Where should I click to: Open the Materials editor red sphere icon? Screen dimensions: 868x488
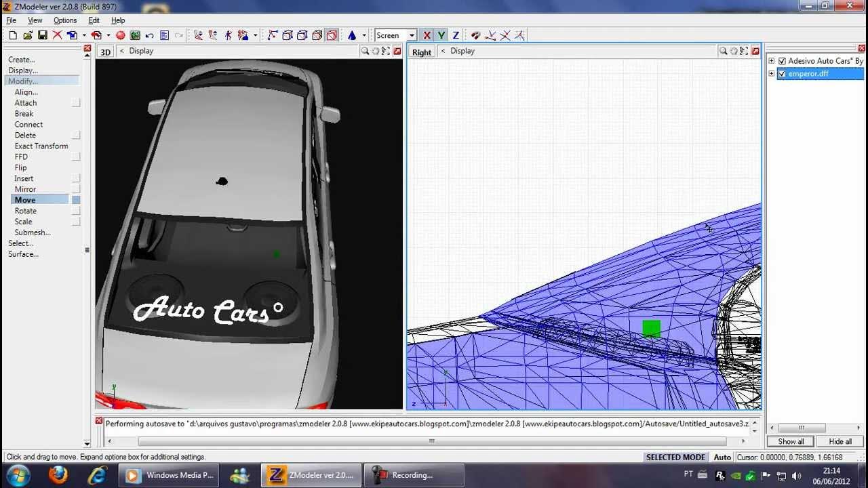(x=121, y=35)
